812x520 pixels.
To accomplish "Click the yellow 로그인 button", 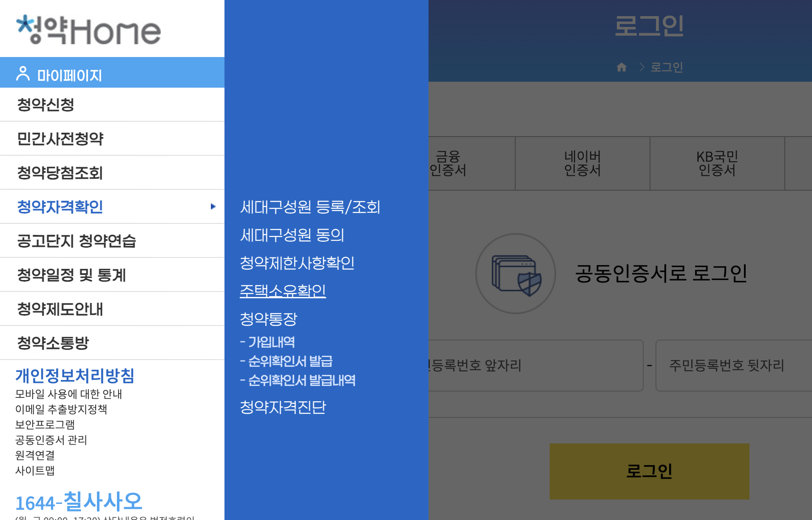I will tap(649, 471).
